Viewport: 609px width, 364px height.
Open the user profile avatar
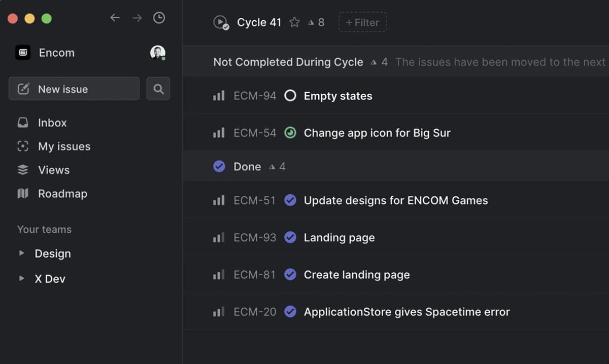pos(157,52)
